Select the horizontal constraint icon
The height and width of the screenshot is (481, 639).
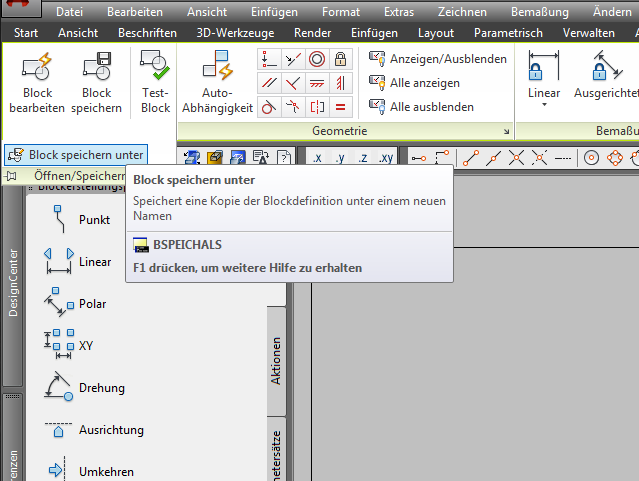pos(317,83)
